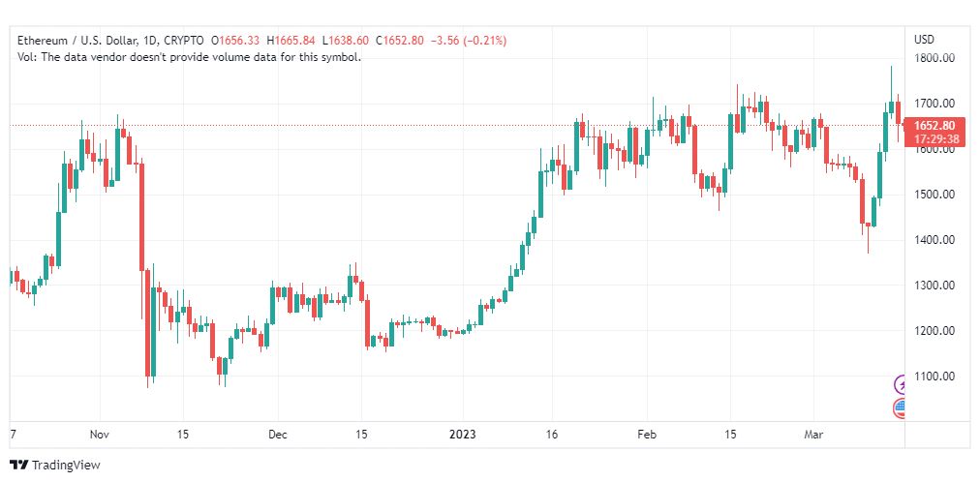
Task: Click the Ethereum / U.S. Dollar symbol title
Action: 78,41
